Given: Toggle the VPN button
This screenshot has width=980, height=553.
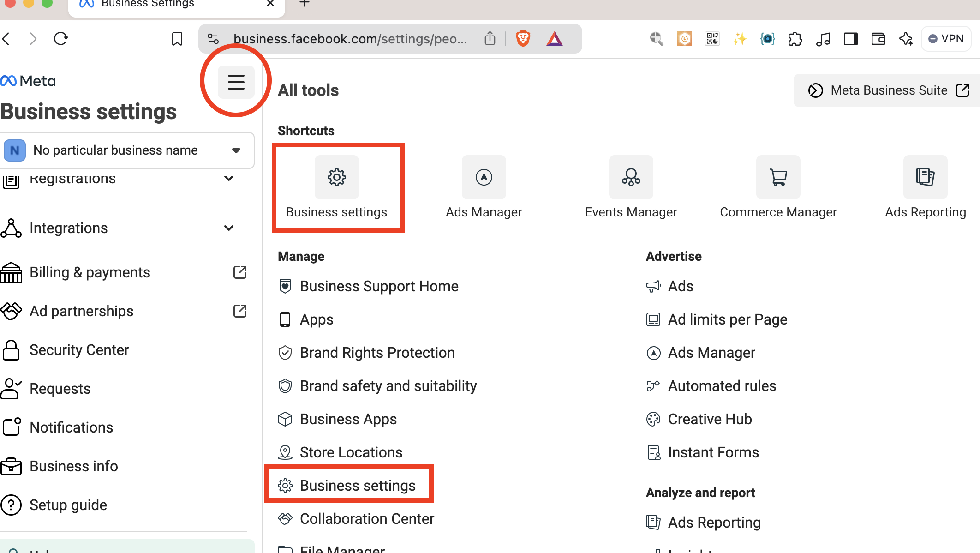Looking at the screenshot, I should pyautogui.click(x=946, y=39).
